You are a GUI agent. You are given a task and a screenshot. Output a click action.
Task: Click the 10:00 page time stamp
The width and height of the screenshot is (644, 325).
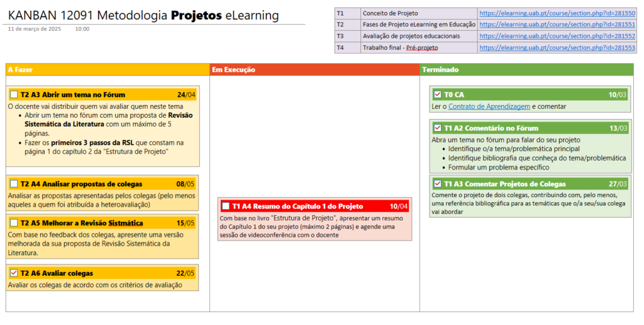pyautogui.click(x=82, y=29)
